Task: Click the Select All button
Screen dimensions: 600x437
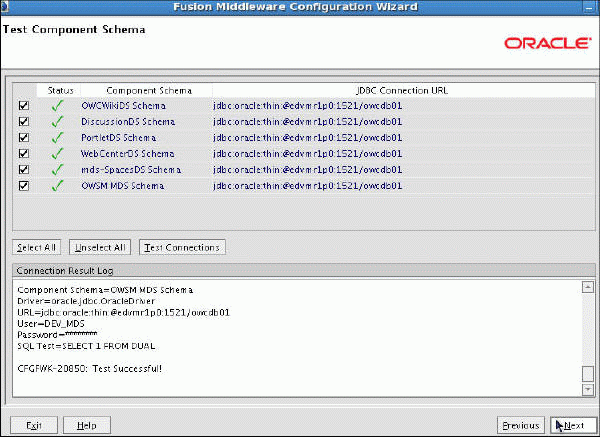Action: pyautogui.click(x=36, y=248)
